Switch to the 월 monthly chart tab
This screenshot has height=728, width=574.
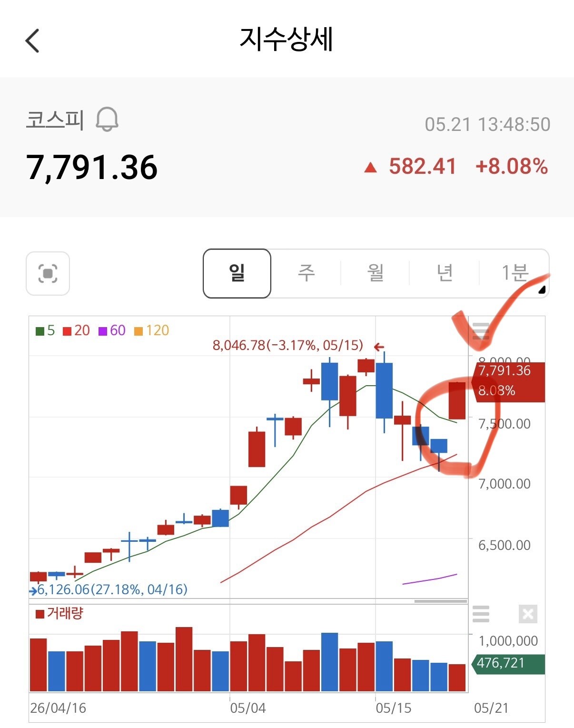coord(376,273)
